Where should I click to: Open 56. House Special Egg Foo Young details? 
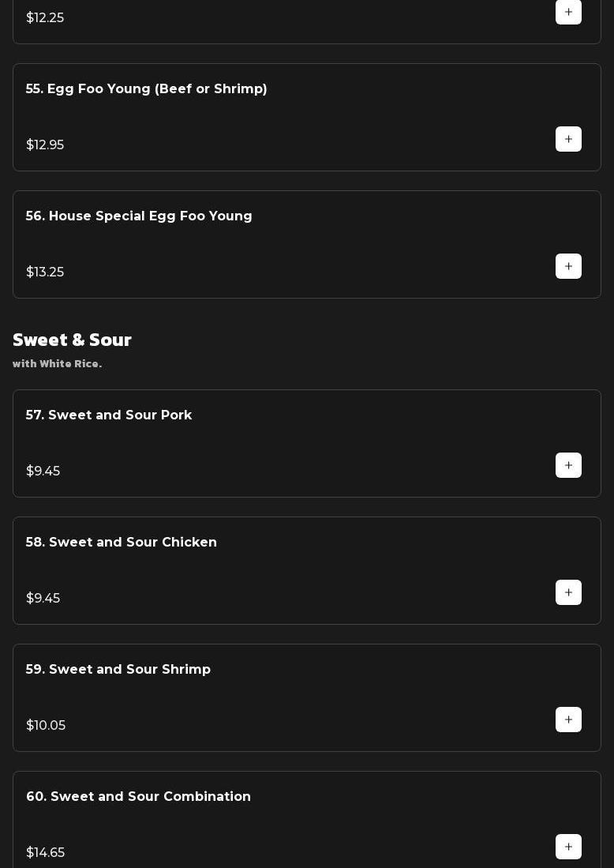click(x=139, y=216)
